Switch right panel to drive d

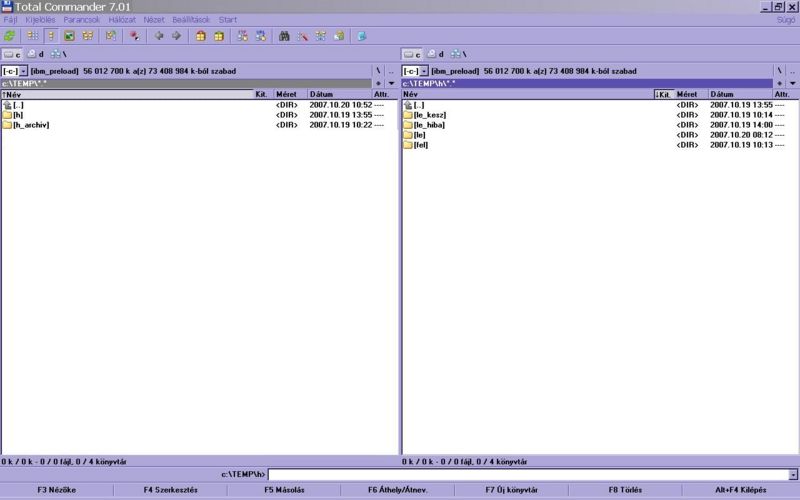click(436, 54)
